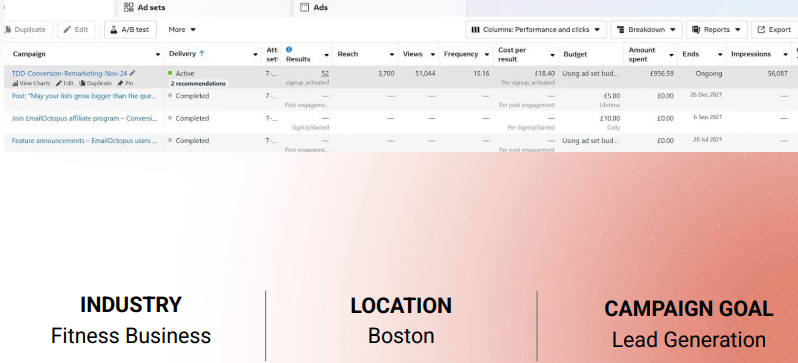Click 2 recommendations badge
Viewport: 798px width, 363px height.
(x=198, y=83)
